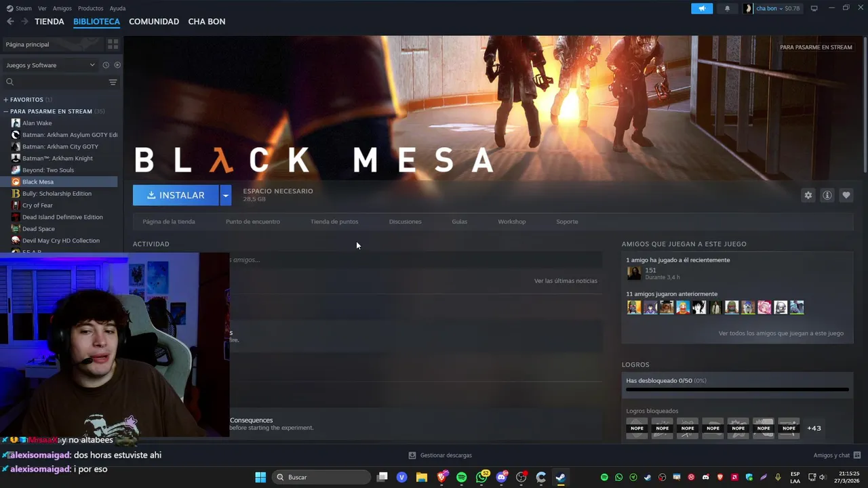Go to the TIENDA tab
The image size is (868, 488).
click(50, 22)
